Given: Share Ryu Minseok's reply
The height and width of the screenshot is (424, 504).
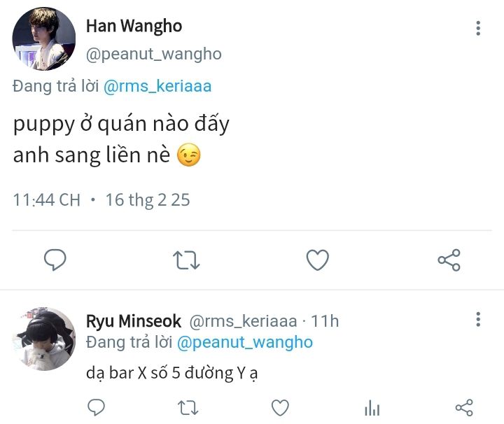Looking at the screenshot, I should (464, 407).
